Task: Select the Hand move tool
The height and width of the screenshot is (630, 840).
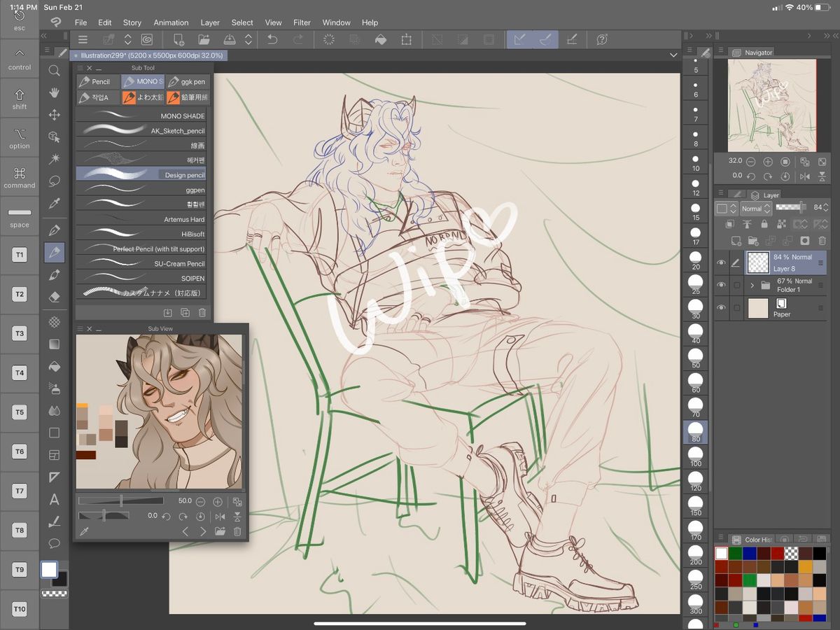Action: pos(54,92)
